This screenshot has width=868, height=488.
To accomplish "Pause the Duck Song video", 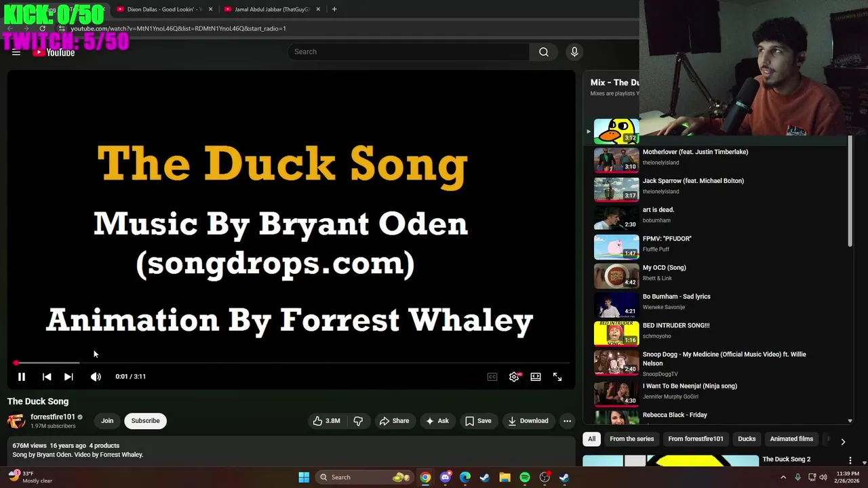I will [x=21, y=377].
